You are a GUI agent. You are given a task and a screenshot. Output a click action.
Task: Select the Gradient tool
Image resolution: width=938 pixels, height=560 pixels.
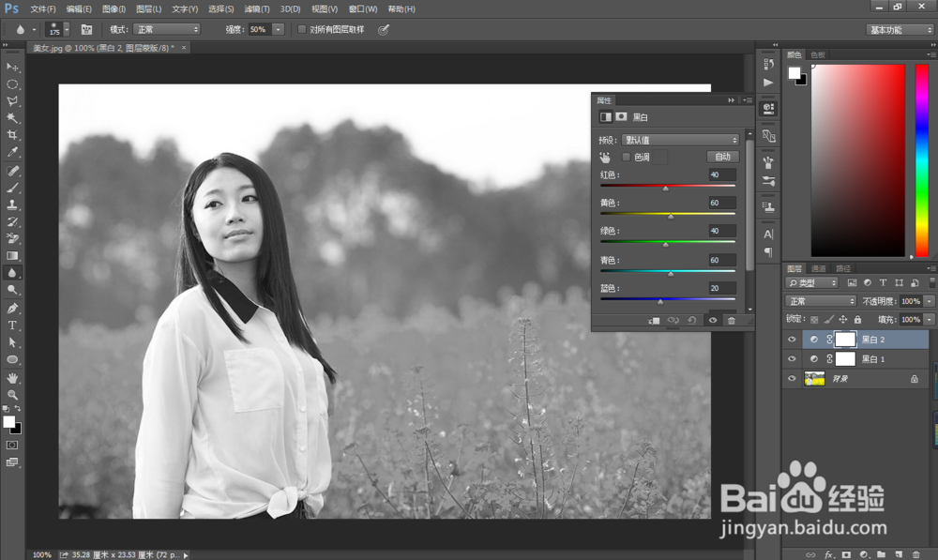pyautogui.click(x=12, y=255)
